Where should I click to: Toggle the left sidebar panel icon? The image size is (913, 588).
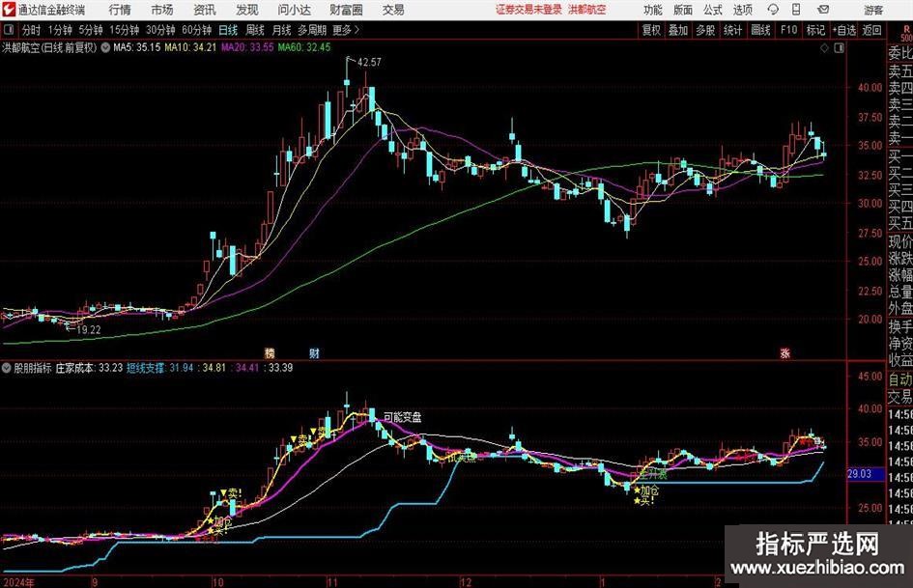9,30
